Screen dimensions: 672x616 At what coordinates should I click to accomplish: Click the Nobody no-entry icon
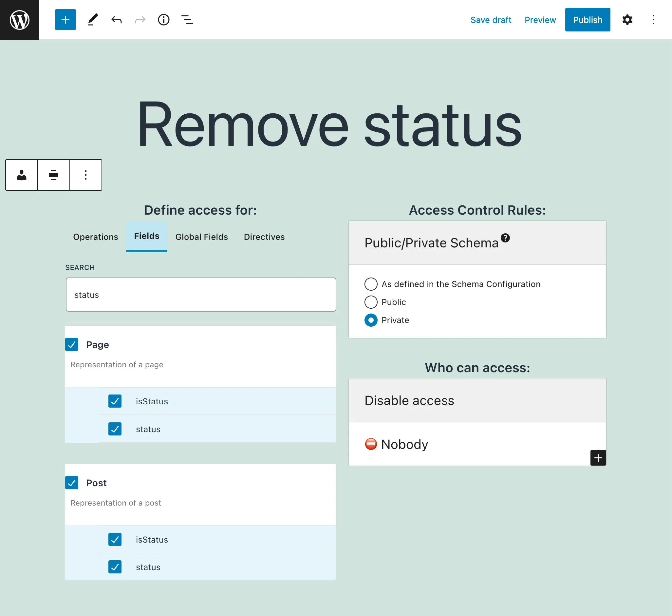(x=371, y=444)
